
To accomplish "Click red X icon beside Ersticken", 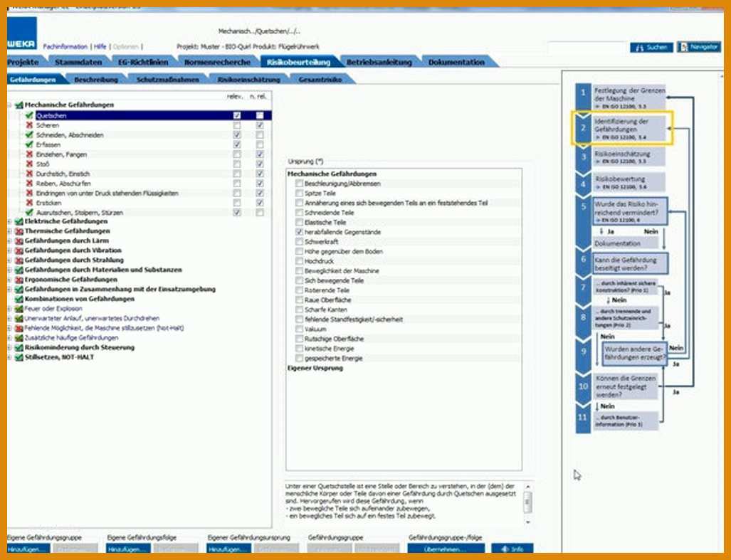I will [29, 203].
